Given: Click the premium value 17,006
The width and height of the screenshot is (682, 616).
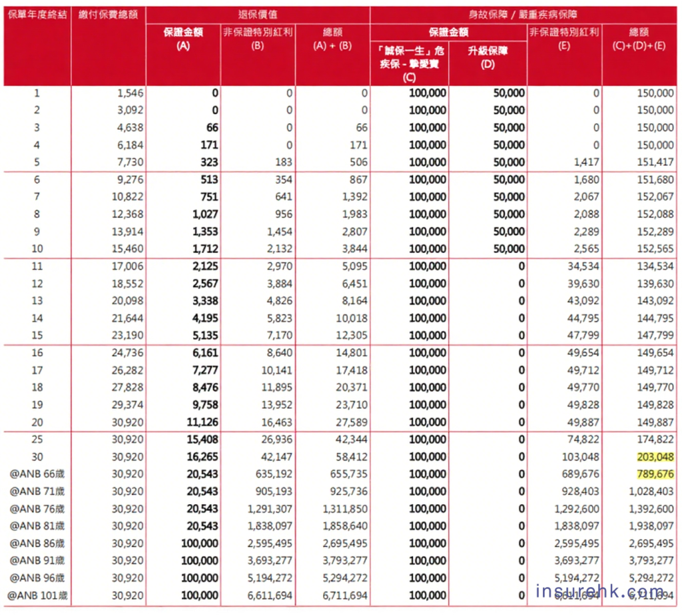Looking at the screenshot, I should click(127, 266).
